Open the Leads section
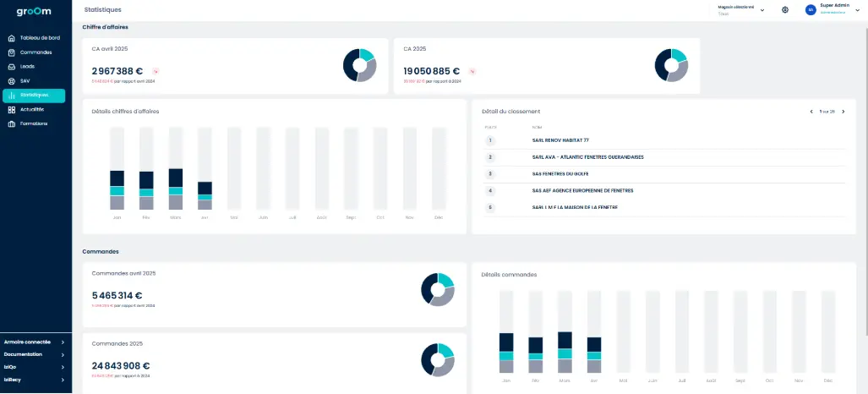868x394 pixels. tap(27, 66)
